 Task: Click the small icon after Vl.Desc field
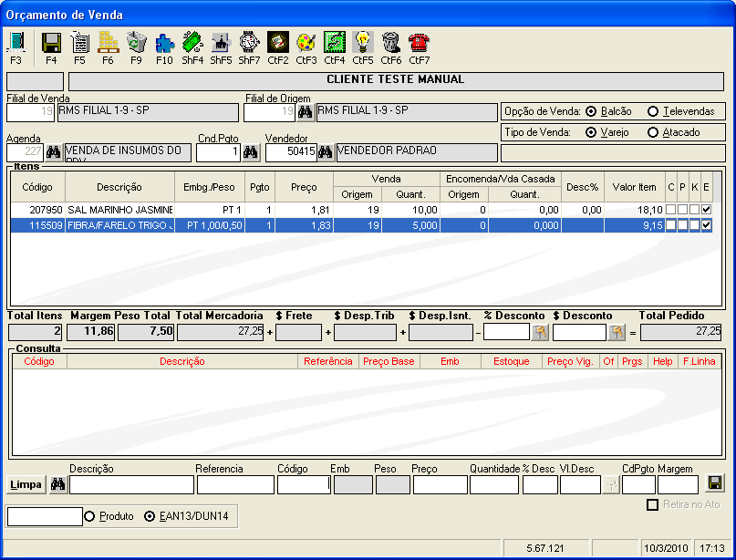pyautogui.click(x=611, y=484)
